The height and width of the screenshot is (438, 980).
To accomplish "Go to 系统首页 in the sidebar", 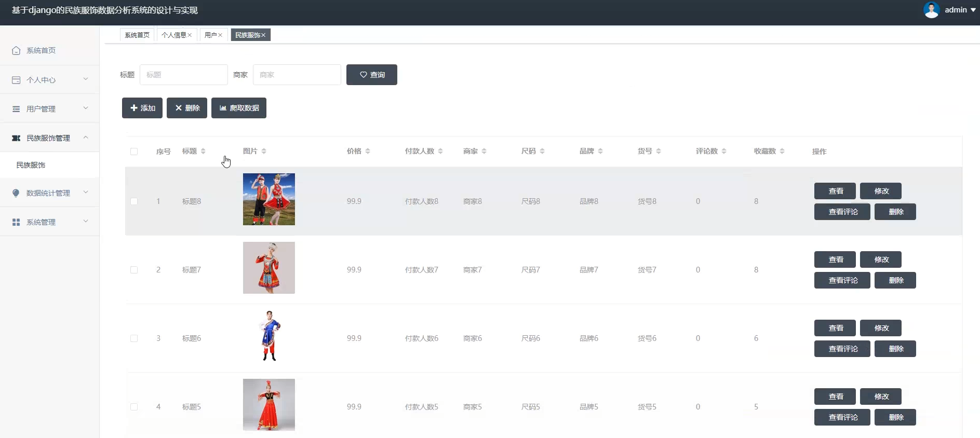I will click(41, 50).
